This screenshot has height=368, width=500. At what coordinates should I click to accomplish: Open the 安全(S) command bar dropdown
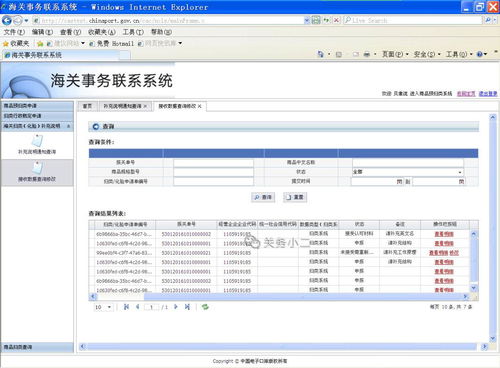[x=427, y=54]
